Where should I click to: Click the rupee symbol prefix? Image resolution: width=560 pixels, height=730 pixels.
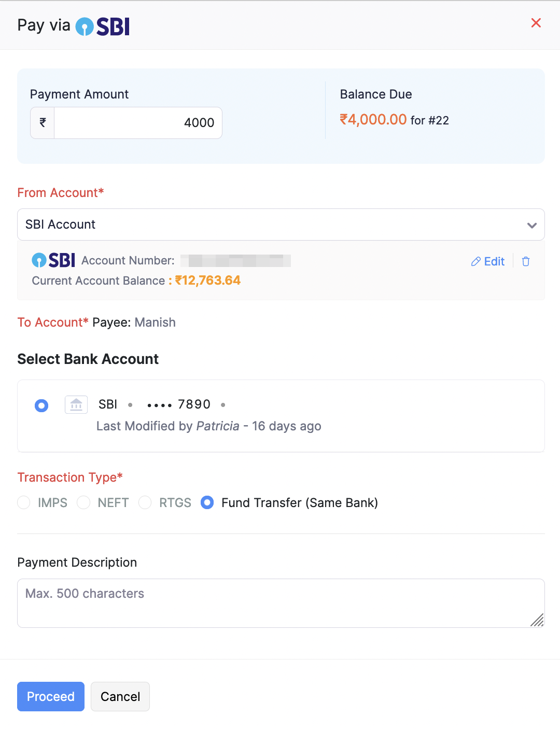[x=43, y=123]
